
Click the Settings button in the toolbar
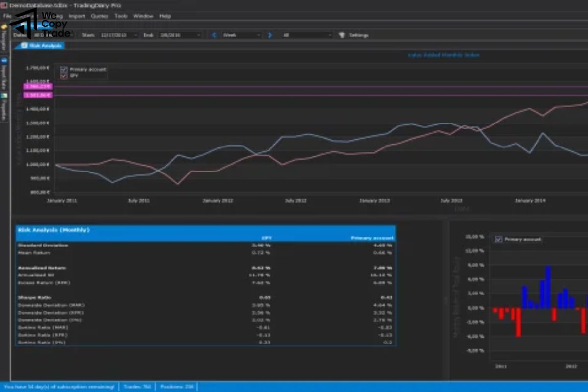point(358,35)
